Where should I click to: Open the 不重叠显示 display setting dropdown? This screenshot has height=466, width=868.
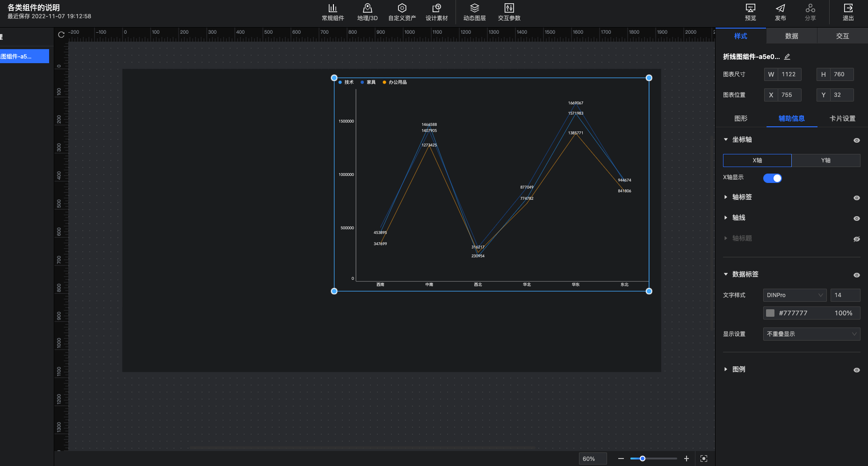[811, 334]
